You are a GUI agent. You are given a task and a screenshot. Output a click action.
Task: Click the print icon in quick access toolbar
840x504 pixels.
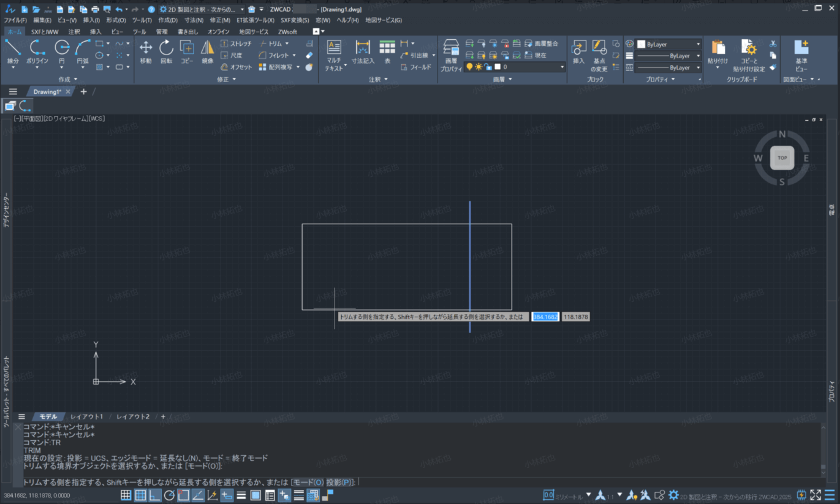pyautogui.click(x=95, y=9)
